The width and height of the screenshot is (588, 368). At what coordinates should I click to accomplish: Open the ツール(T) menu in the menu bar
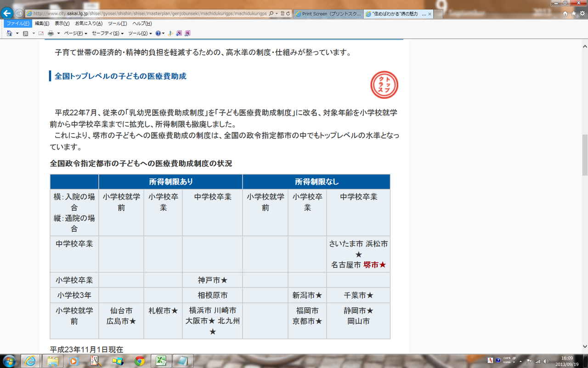pos(117,23)
